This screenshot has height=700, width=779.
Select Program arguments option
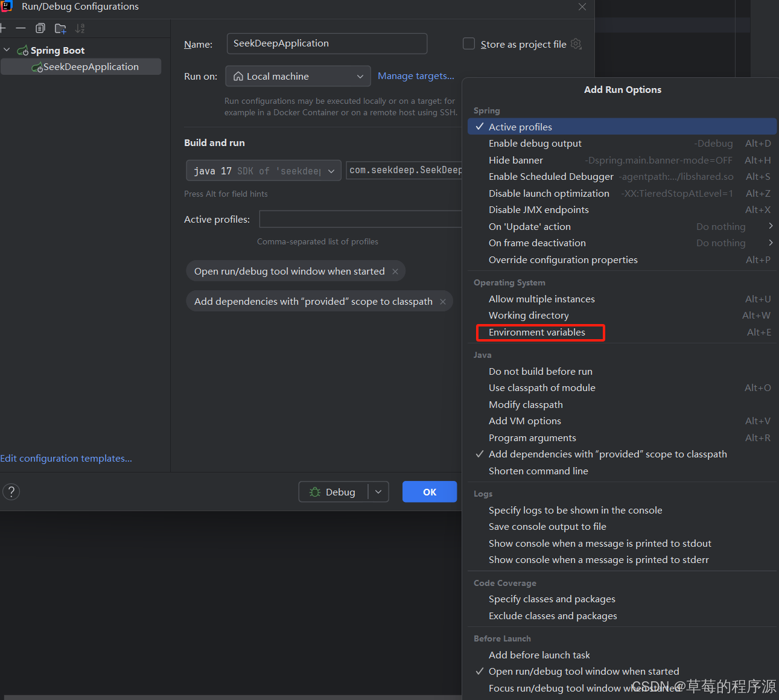coord(622,438)
